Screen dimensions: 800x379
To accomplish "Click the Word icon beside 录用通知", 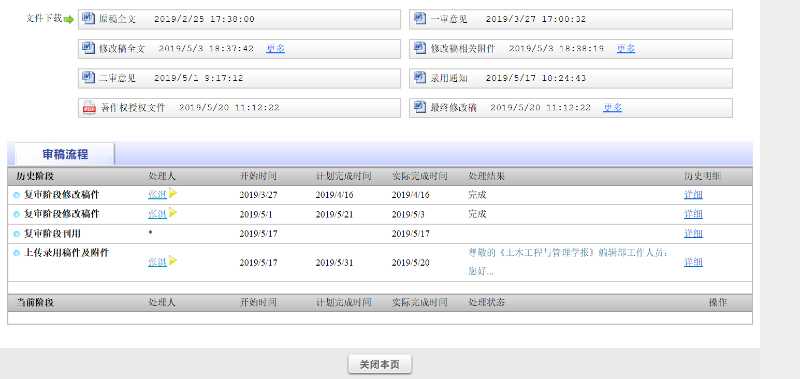I will click(420, 78).
